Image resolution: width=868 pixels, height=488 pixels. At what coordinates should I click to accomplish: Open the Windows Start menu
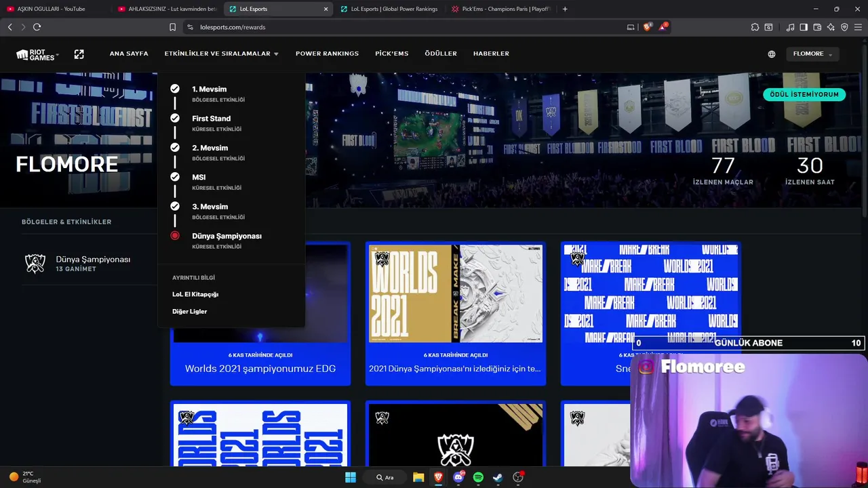[351, 477]
